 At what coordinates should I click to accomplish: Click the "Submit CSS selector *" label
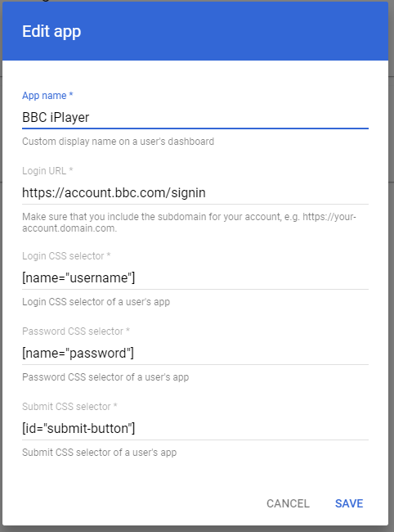[x=69, y=407]
